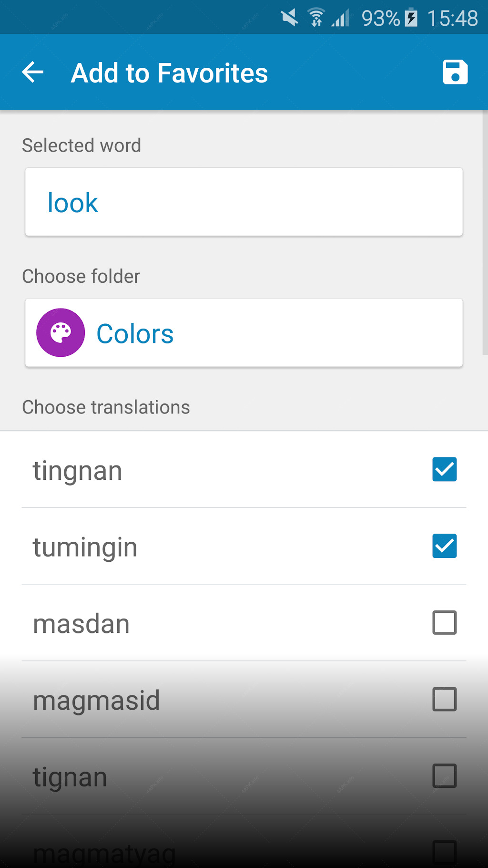Tick the tignan checkbox

coord(444,776)
